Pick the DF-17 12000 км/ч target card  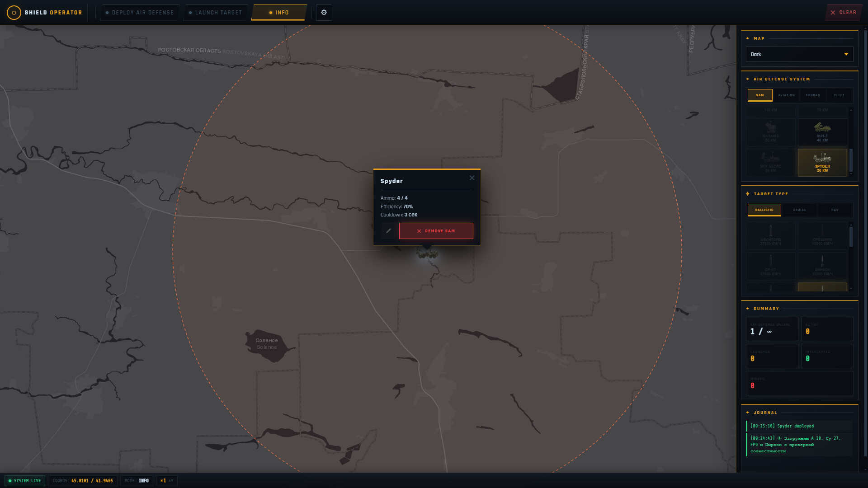click(771, 266)
